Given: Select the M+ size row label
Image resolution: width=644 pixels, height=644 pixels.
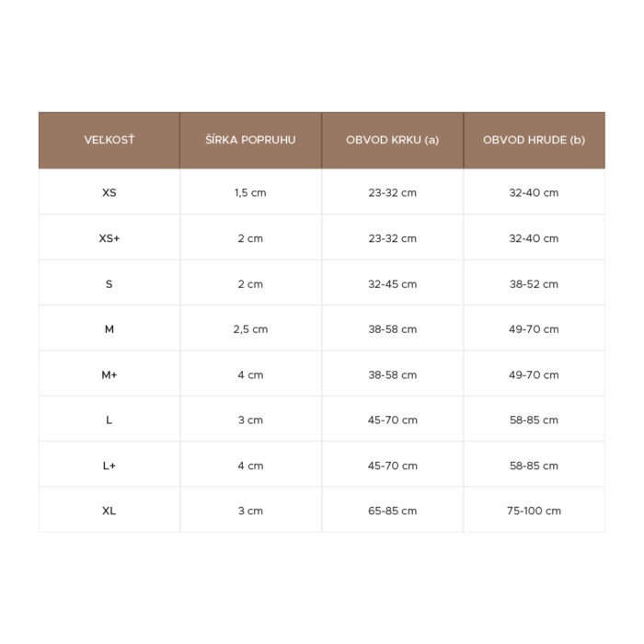Looking at the screenshot, I should click(109, 374).
